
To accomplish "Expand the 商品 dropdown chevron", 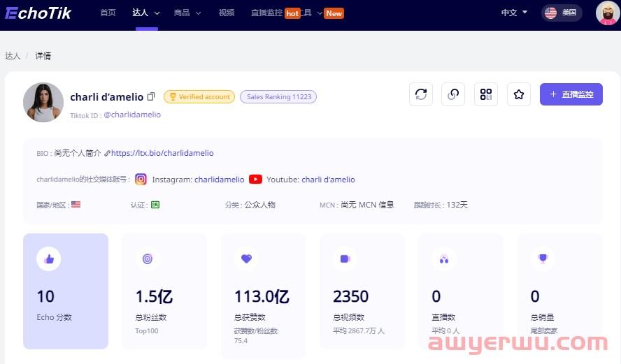I will [x=199, y=13].
